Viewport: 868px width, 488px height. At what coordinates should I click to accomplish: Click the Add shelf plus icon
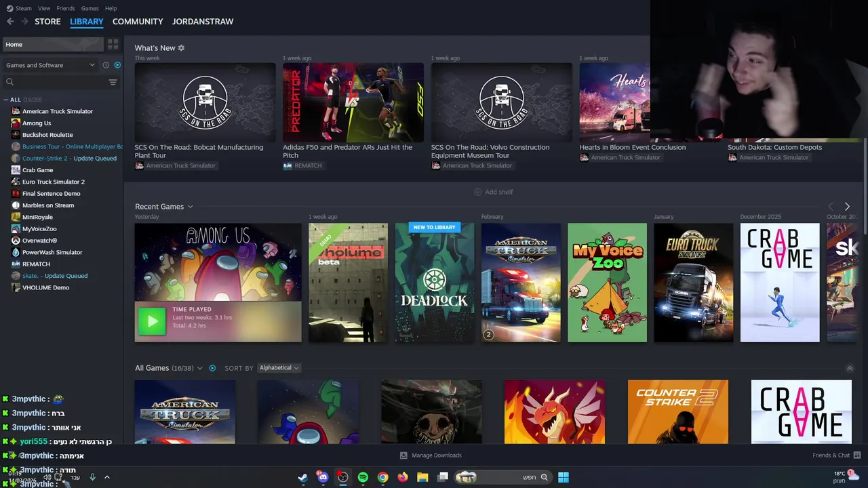pos(477,192)
